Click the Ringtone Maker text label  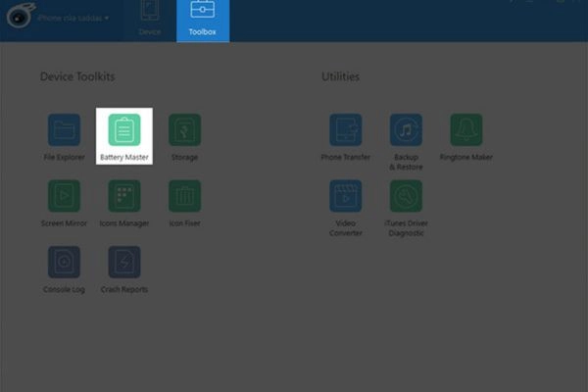coord(465,157)
